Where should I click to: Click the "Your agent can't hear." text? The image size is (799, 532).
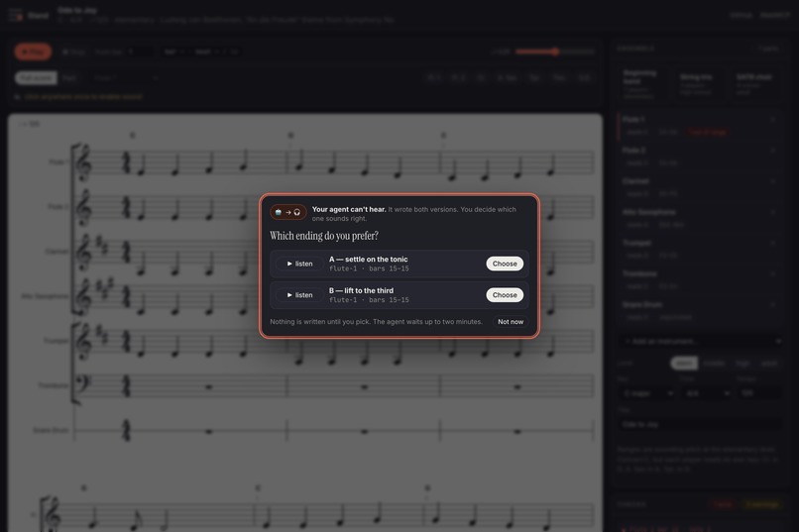pyautogui.click(x=349, y=209)
